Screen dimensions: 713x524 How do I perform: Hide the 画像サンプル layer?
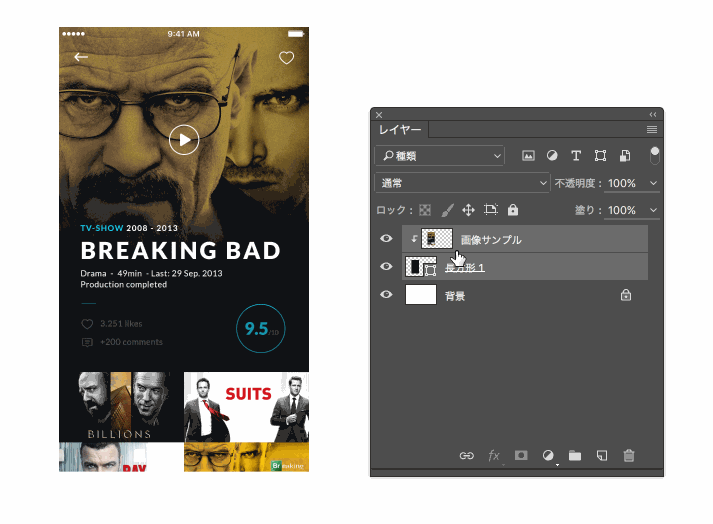click(386, 238)
